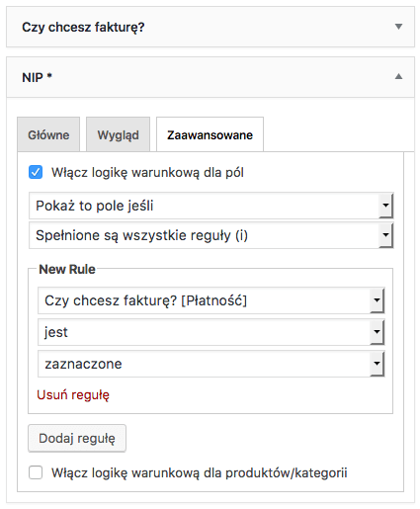Click arrow button of the 'jest' select
The image size is (420, 509).
pos(377,332)
